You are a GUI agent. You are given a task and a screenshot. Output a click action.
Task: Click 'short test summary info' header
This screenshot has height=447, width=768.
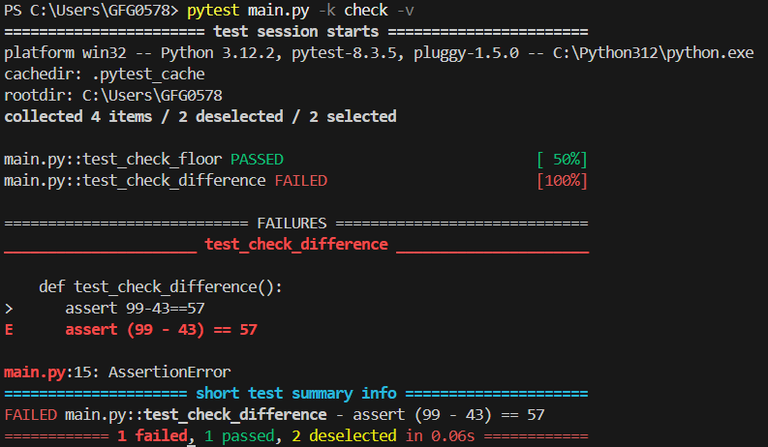pos(296,393)
